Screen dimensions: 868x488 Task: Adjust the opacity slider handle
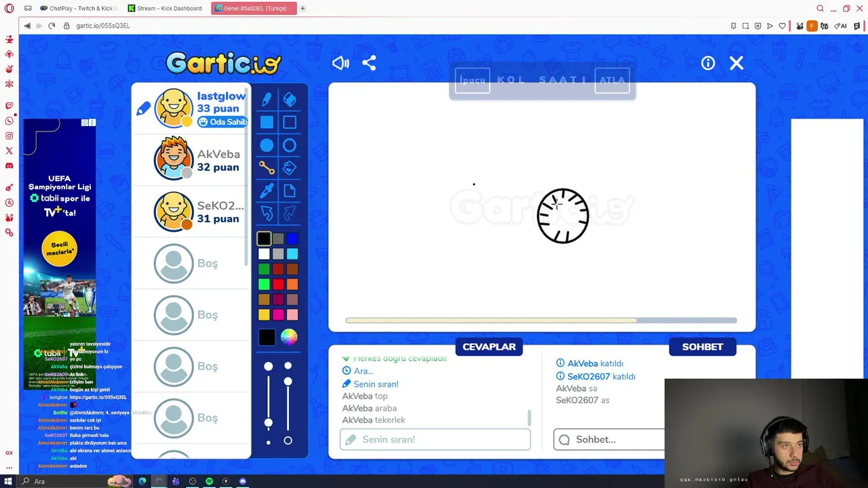[288, 382]
